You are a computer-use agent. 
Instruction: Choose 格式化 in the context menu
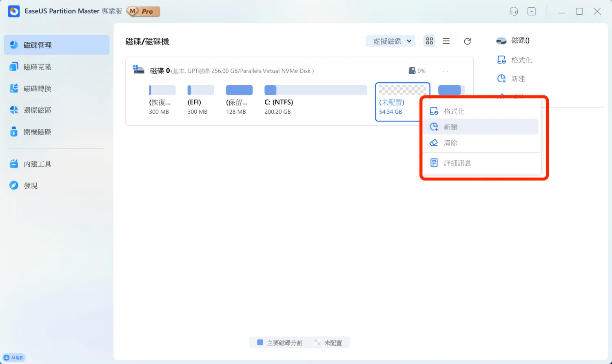(481, 111)
